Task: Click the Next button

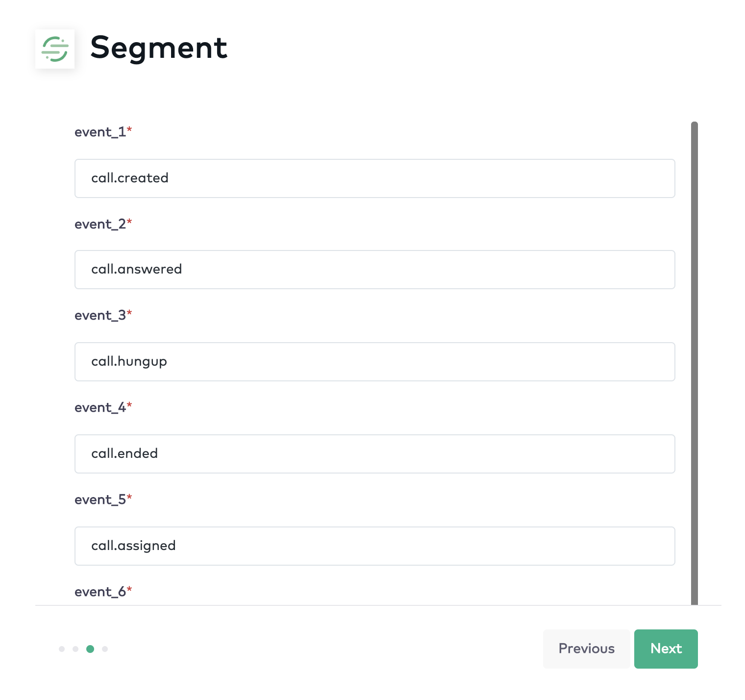Action: [x=666, y=649]
